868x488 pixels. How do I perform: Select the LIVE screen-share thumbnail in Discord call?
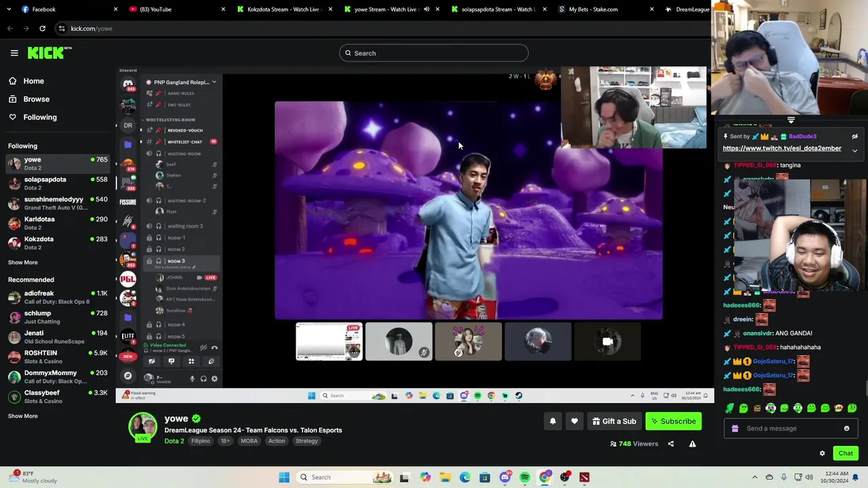(x=329, y=342)
